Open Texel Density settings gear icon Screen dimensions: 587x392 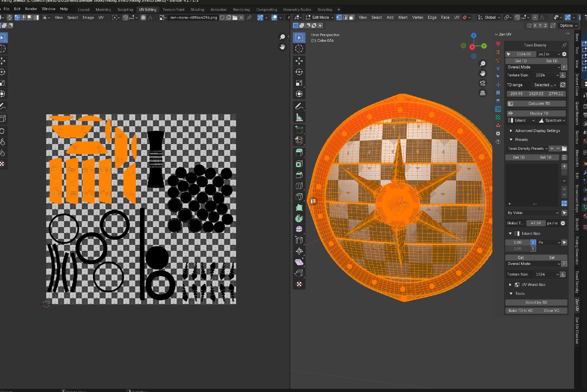pos(564,54)
